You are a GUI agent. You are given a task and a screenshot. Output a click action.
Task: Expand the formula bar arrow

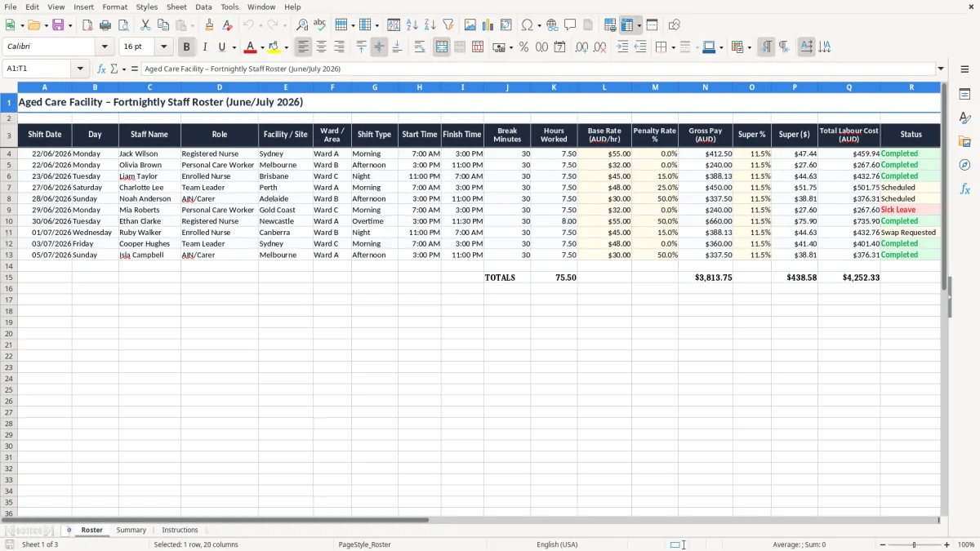point(941,69)
